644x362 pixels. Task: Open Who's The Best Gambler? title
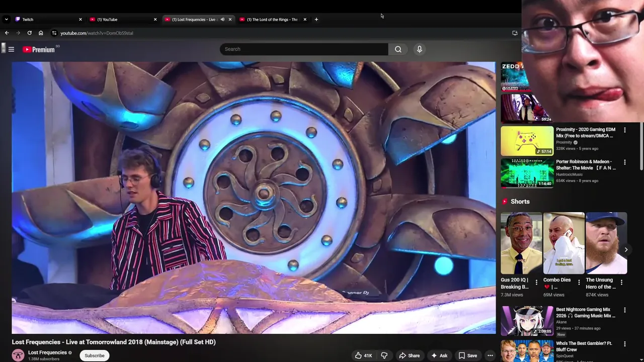pos(584,346)
